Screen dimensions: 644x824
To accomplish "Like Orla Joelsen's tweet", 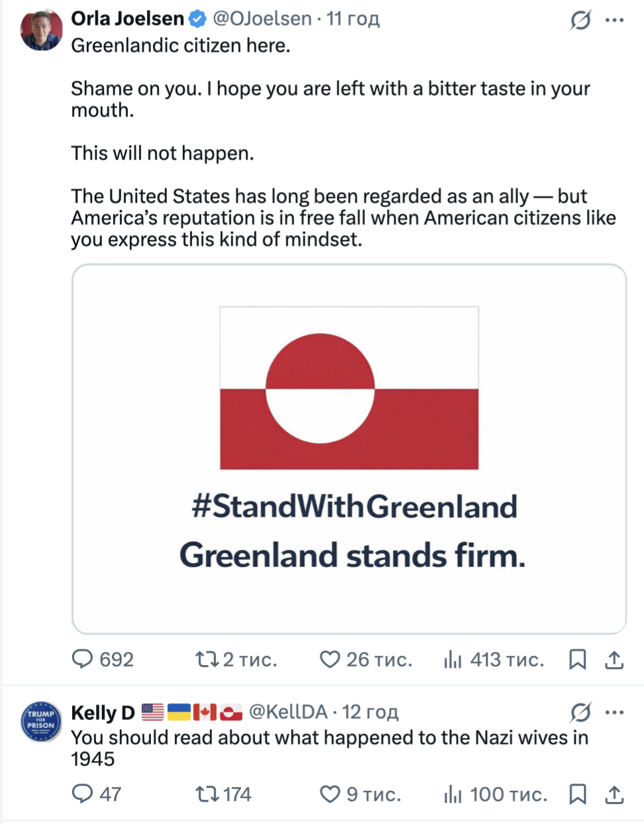I will click(x=329, y=659).
